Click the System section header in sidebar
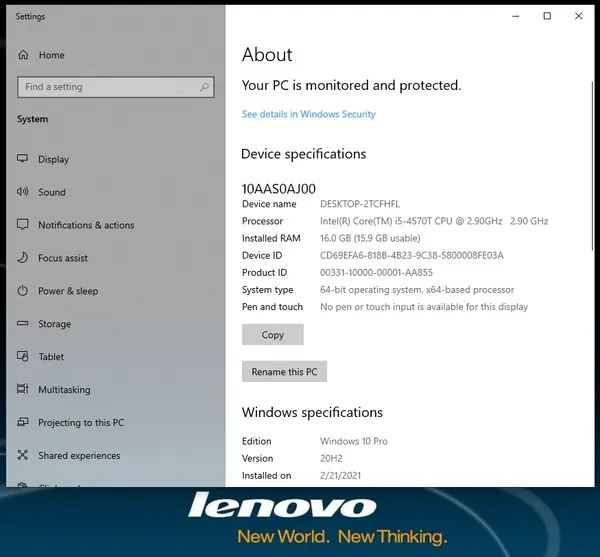The height and width of the screenshot is (557, 600). click(x=33, y=119)
